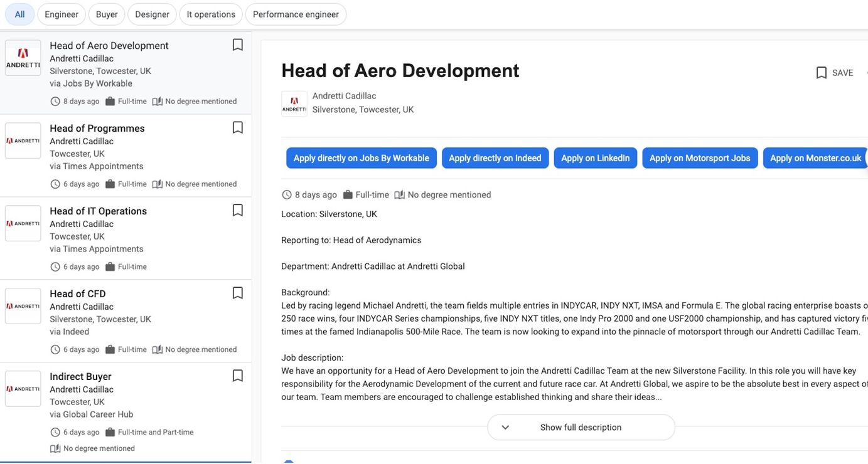Apply on LinkedIn
Image resolution: width=868 pixels, height=464 pixels.
[x=596, y=158]
